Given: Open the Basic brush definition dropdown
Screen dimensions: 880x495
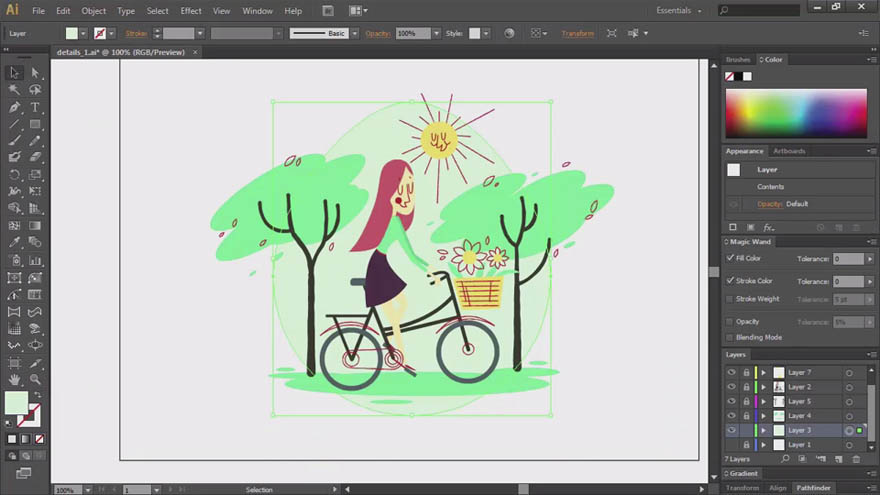Looking at the screenshot, I should pyautogui.click(x=354, y=34).
